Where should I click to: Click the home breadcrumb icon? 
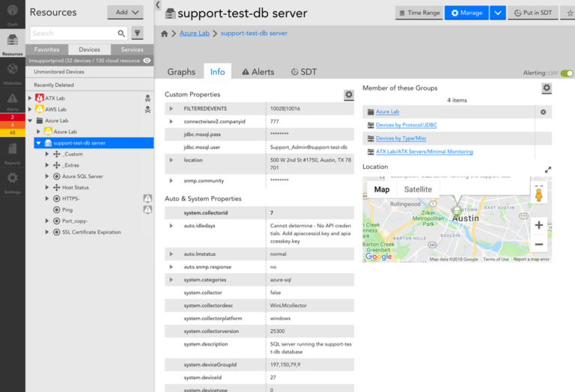tap(164, 34)
